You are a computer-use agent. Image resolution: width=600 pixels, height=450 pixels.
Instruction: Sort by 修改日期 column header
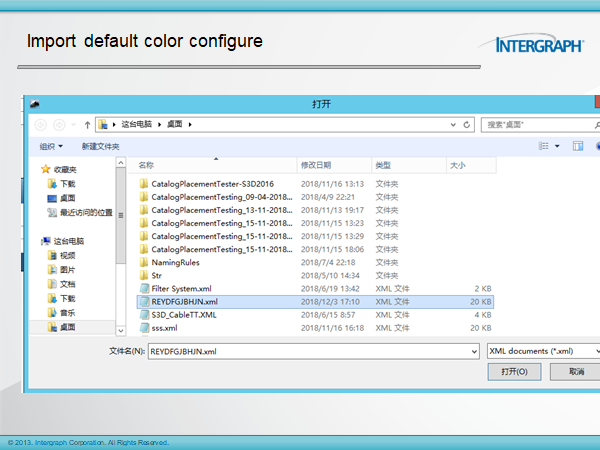tap(334, 165)
